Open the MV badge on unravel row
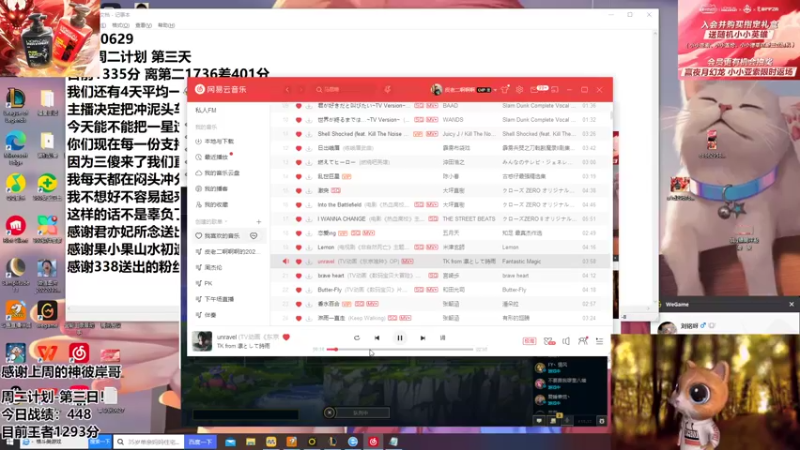Screen dimensions: 800x450 coord(407,261)
